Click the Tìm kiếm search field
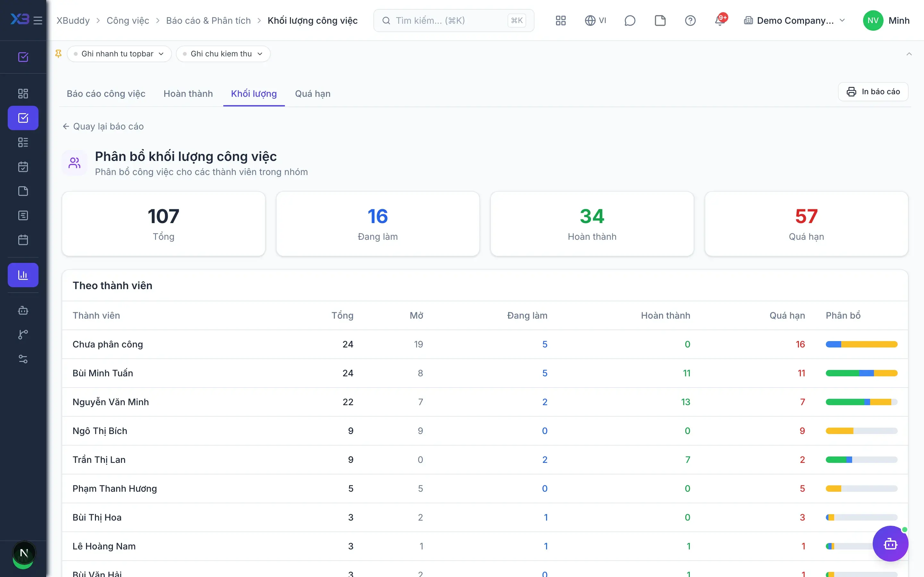The width and height of the screenshot is (924, 577). (x=454, y=20)
